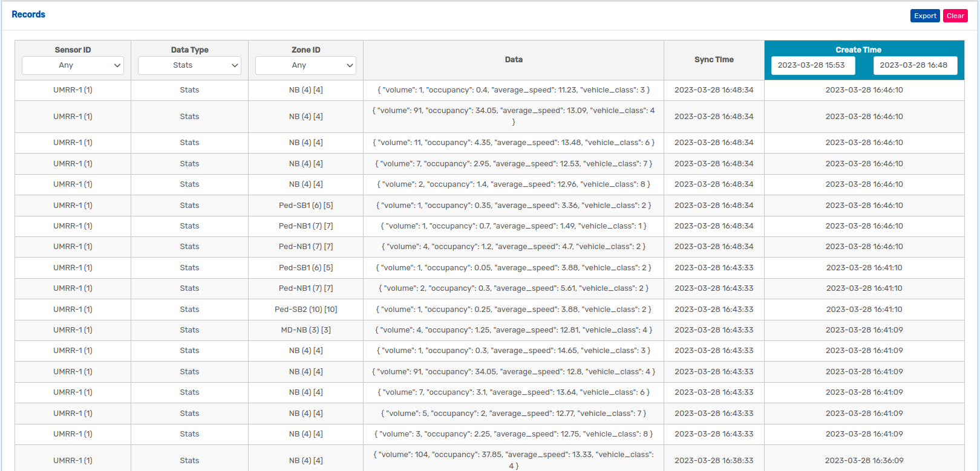The height and width of the screenshot is (471, 980).
Task: Click sync time in average_speed 11.23 row
Action: (714, 90)
